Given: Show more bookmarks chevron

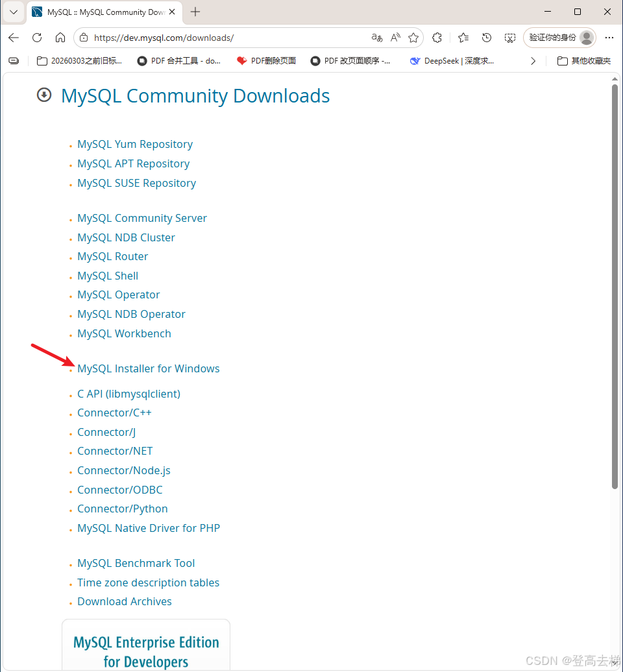Looking at the screenshot, I should 533,61.
